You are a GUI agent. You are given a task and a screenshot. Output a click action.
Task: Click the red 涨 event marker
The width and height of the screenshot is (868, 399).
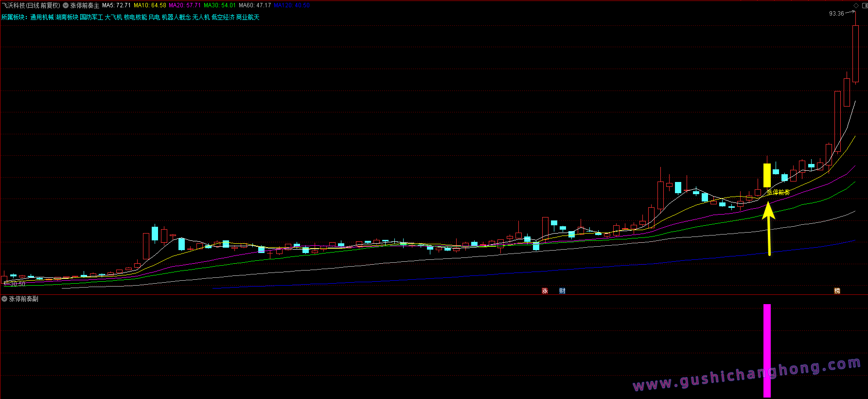click(545, 291)
